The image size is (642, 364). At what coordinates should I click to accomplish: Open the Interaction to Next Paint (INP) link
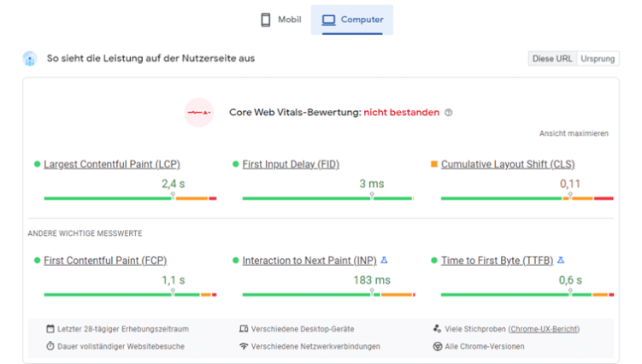pos(309,261)
